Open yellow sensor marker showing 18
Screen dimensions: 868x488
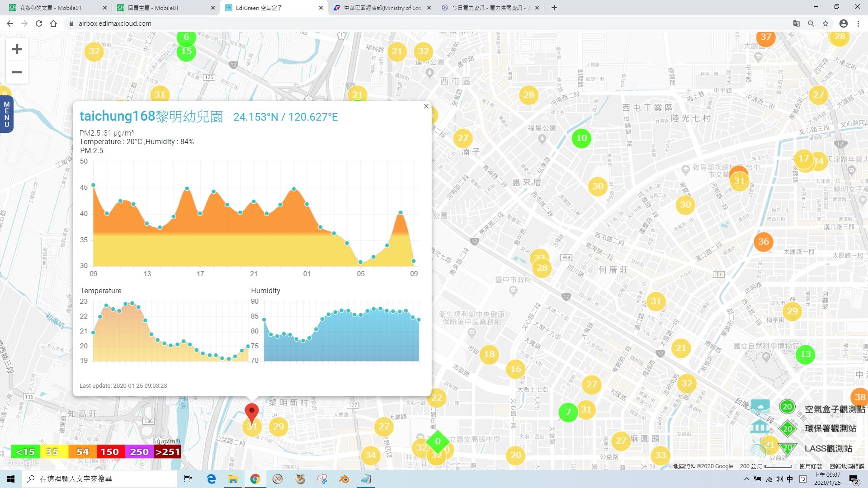point(489,354)
